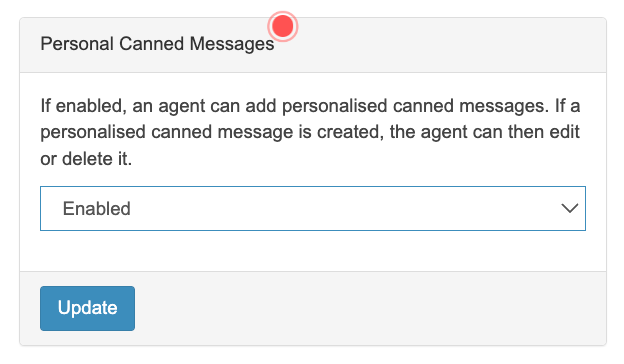Click the 'Personal Canned Messages' heading
This screenshot has height=364, width=624.
point(157,44)
